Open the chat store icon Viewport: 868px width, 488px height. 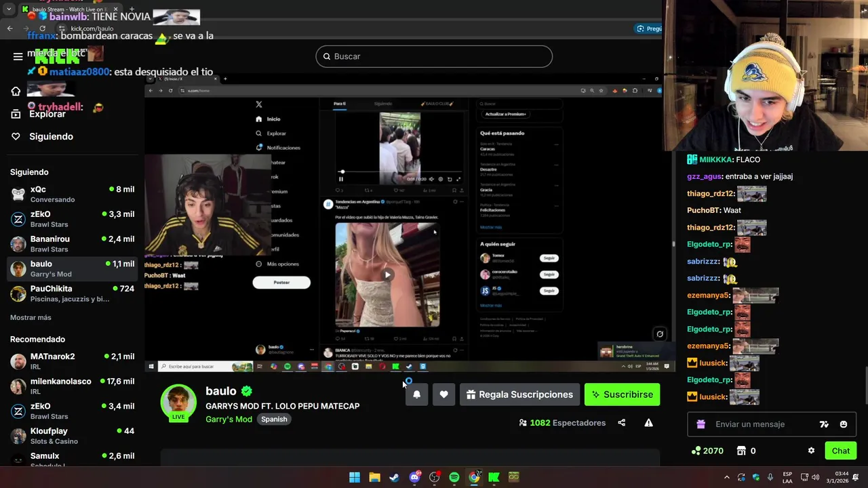tap(741, 451)
